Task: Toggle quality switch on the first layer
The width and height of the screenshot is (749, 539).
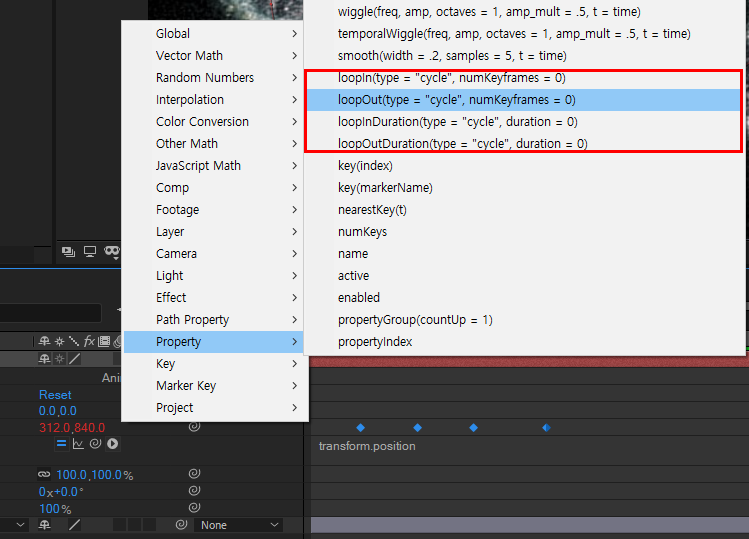Action: tap(75, 359)
